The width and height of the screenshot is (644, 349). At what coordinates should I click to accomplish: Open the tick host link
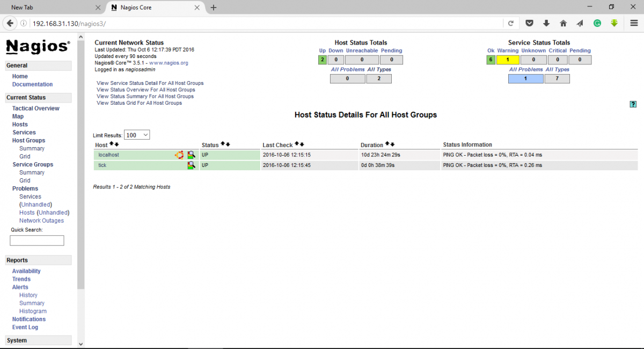102,165
